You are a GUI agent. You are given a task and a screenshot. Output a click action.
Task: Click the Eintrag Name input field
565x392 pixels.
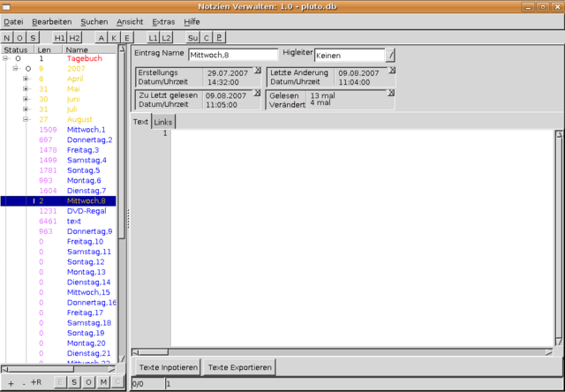[232, 55]
